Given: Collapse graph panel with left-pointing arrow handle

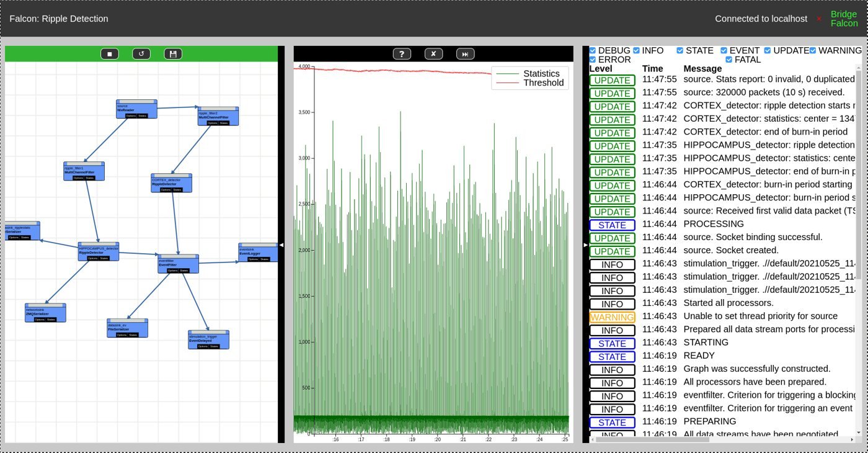Looking at the screenshot, I should 281,245.
